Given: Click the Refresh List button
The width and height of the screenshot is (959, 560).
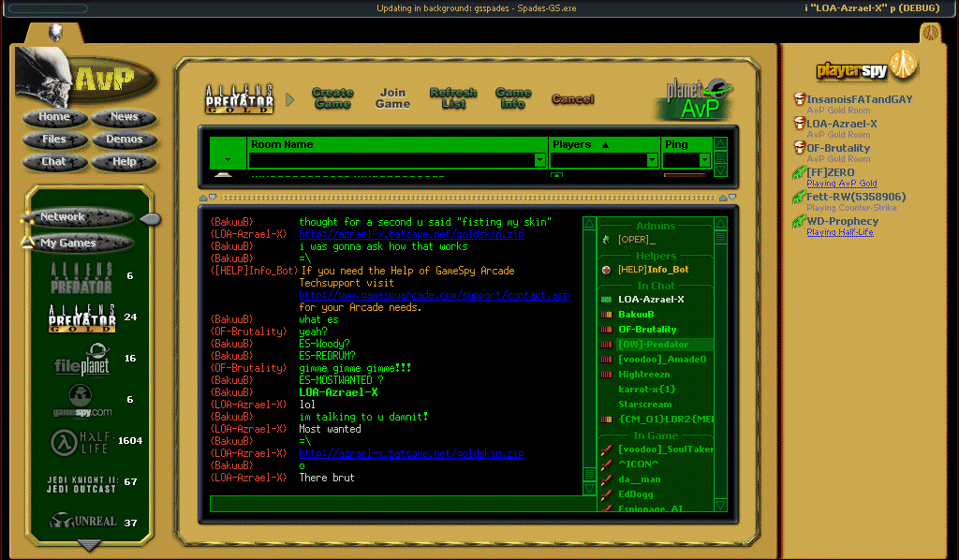Looking at the screenshot, I should (x=453, y=98).
